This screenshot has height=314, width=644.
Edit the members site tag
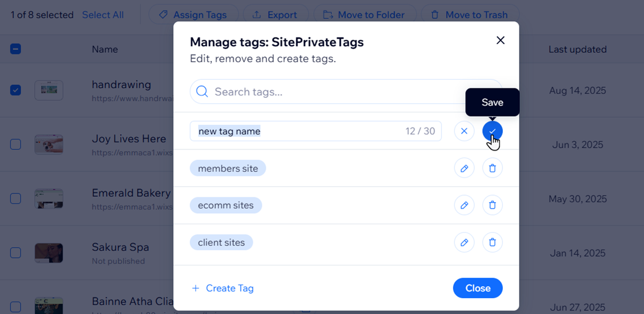click(464, 168)
